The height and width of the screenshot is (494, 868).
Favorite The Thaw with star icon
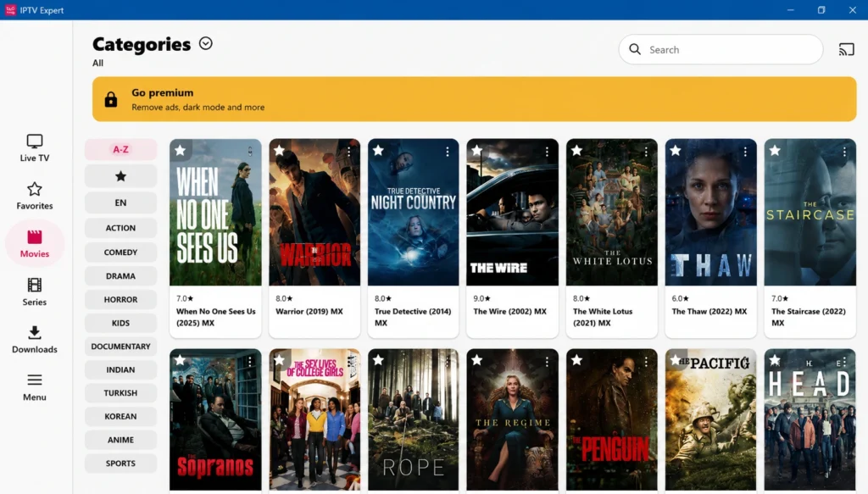[x=676, y=150]
